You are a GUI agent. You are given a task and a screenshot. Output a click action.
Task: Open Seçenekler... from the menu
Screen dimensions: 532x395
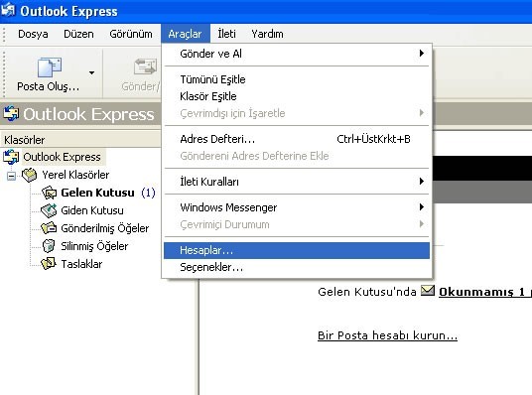[x=297, y=267]
